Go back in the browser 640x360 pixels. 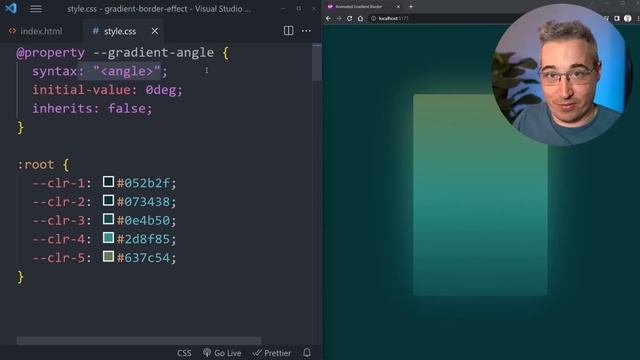[329, 18]
